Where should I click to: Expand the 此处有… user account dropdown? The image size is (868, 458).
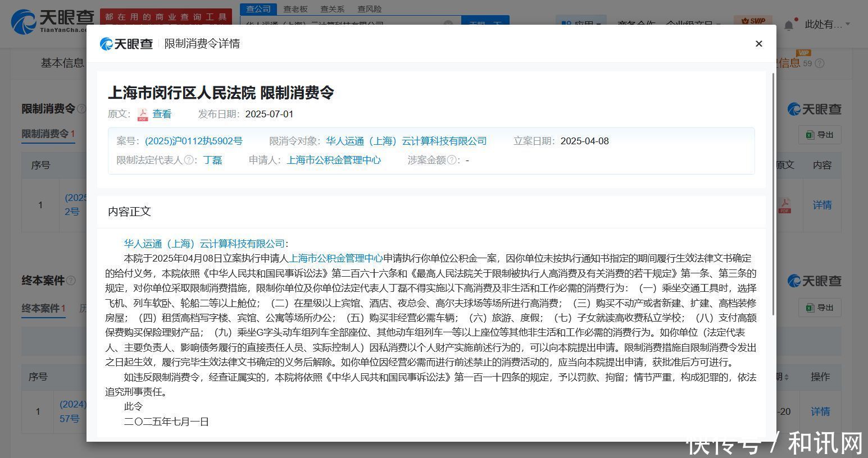(828, 24)
